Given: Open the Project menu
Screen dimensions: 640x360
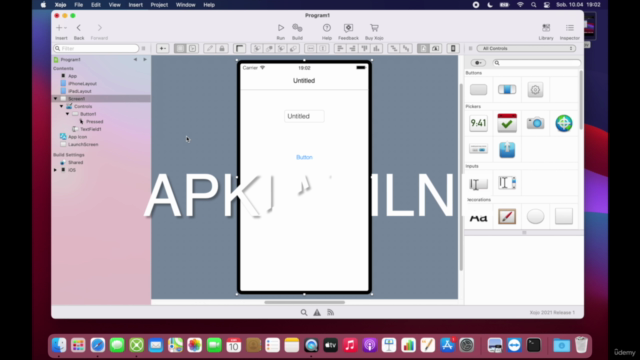Looking at the screenshot, I should (159, 5).
